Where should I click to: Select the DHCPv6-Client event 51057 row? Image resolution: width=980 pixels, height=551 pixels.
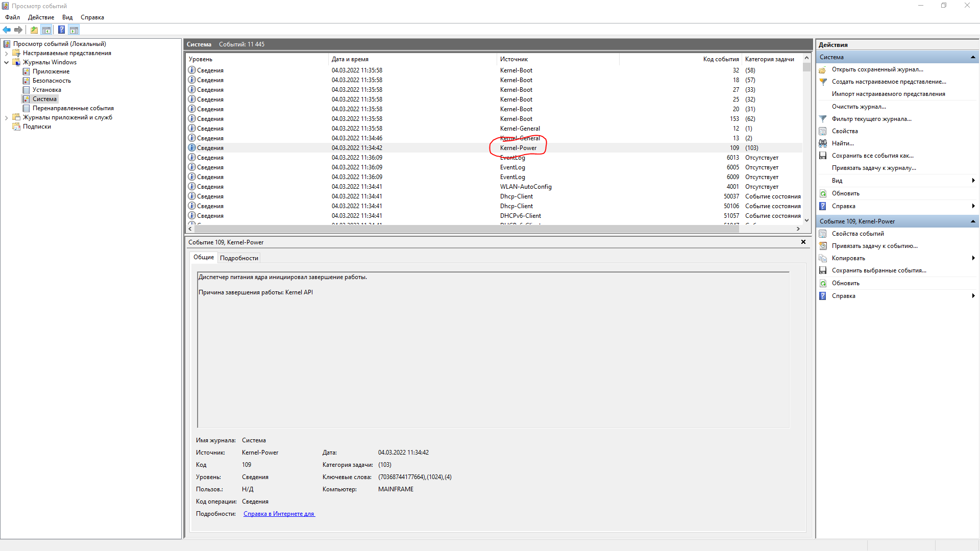click(x=494, y=216)
